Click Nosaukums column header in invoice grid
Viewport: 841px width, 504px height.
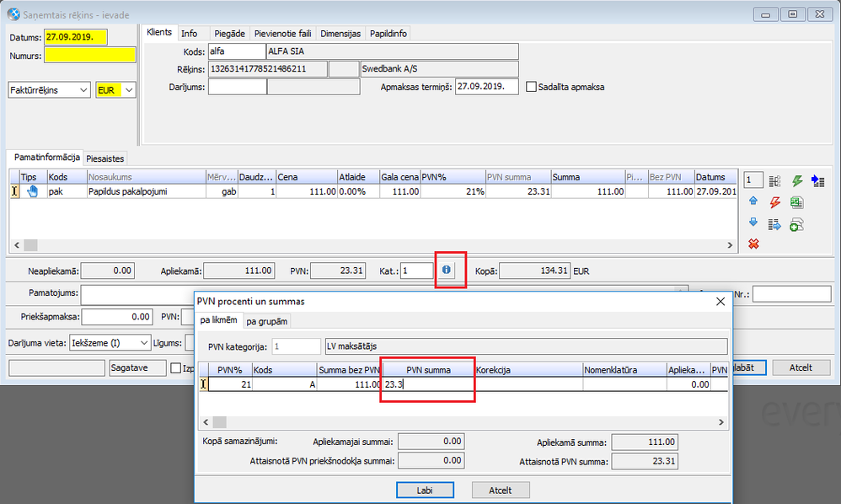(x=146, y=177)
